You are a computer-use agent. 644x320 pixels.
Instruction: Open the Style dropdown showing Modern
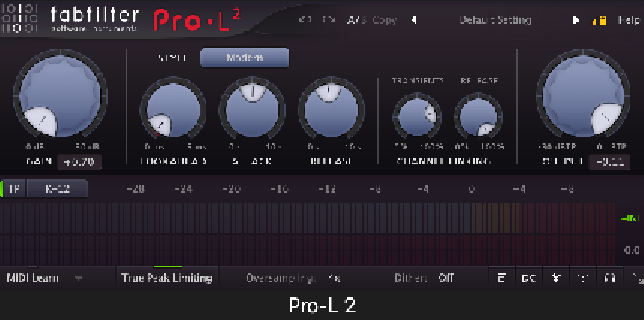pyautogui.click(x=245, y=58)
